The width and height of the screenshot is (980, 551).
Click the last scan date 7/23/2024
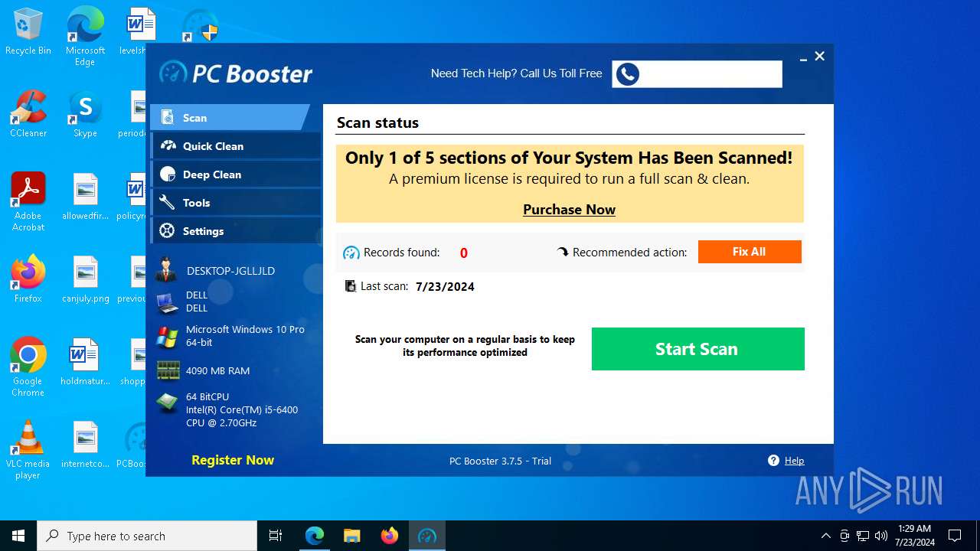point(445,287)
